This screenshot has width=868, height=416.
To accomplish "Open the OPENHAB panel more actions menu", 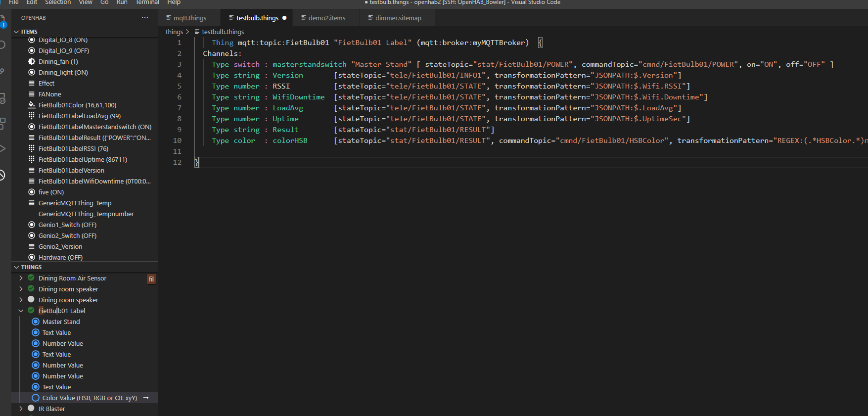I will click(144, 18).
